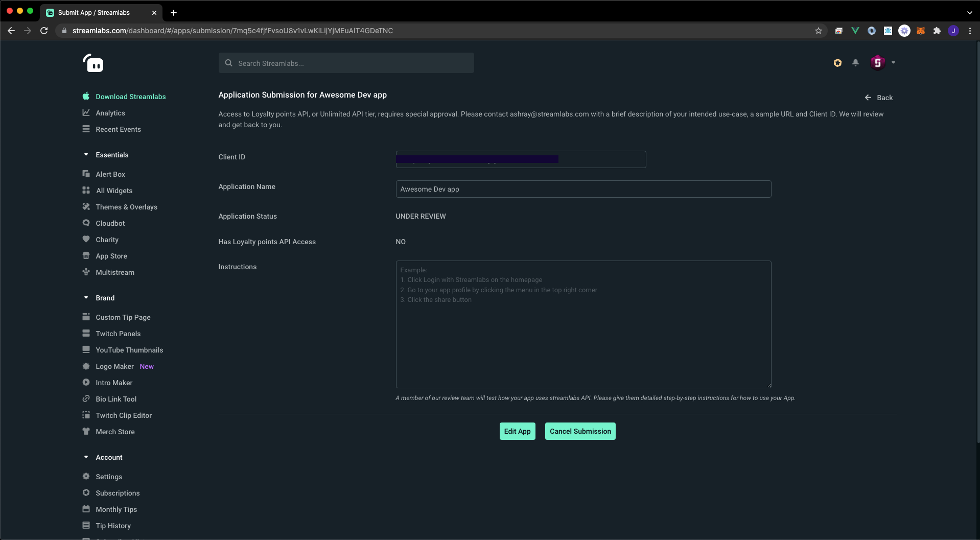The image size is (980, 540).
Task: Click the Subscriptions icon
Action: click(x=86, y=492)
